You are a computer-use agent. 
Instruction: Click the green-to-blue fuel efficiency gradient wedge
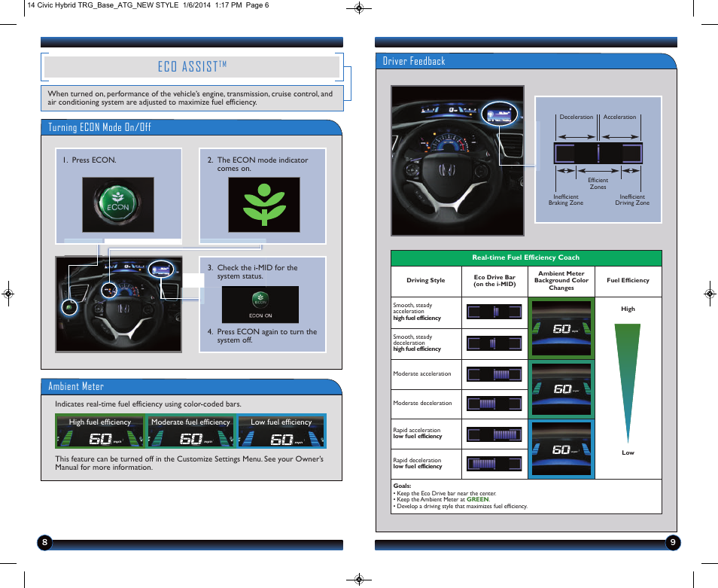click(628, 383)
